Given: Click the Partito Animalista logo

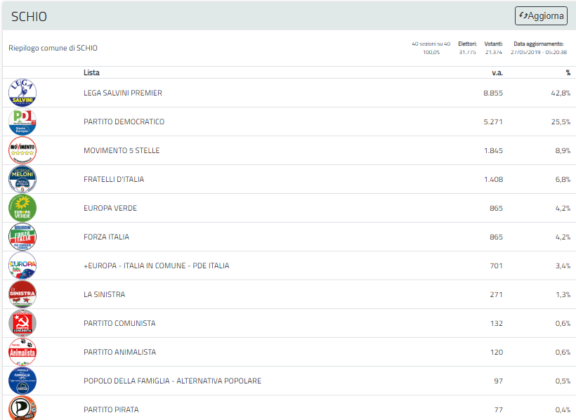Looking at the screenshot, I should 22,352.
